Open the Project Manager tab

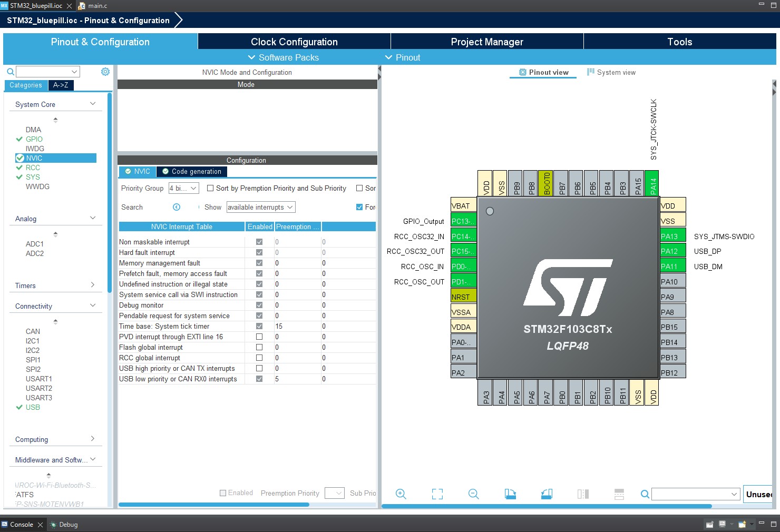point(486,42)
